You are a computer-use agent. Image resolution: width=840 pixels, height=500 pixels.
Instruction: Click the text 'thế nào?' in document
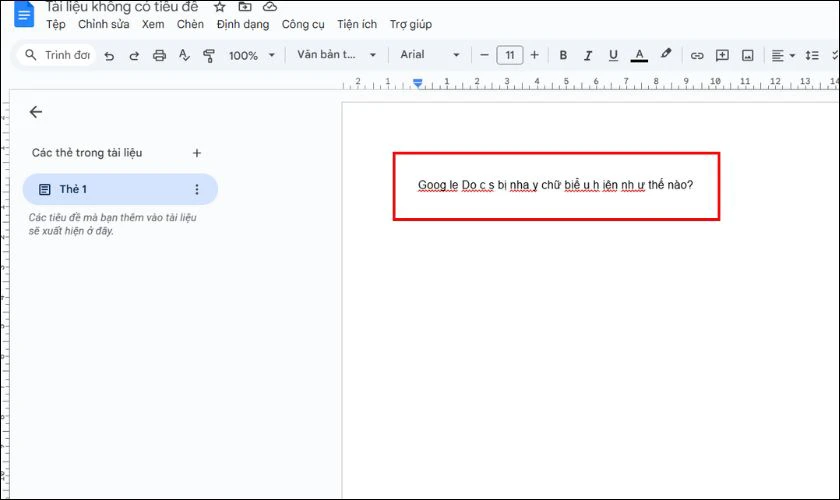click(x=670, y=184)
